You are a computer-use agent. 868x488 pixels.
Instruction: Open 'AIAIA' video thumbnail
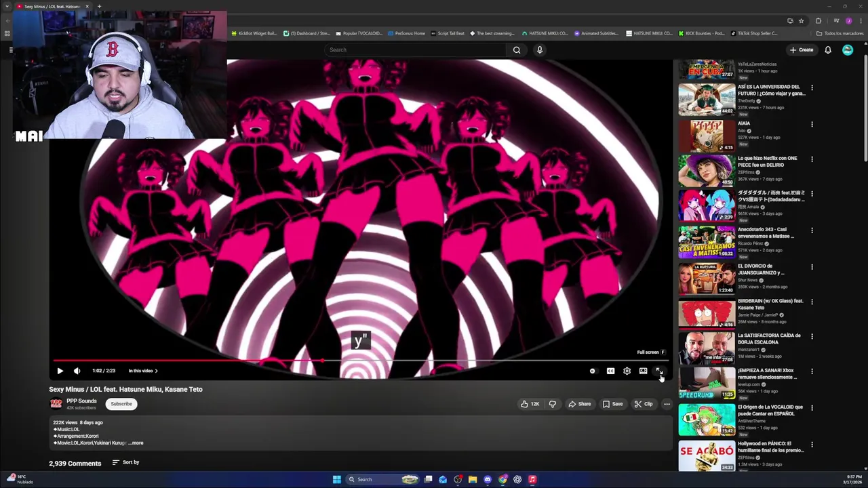point(707,136)
